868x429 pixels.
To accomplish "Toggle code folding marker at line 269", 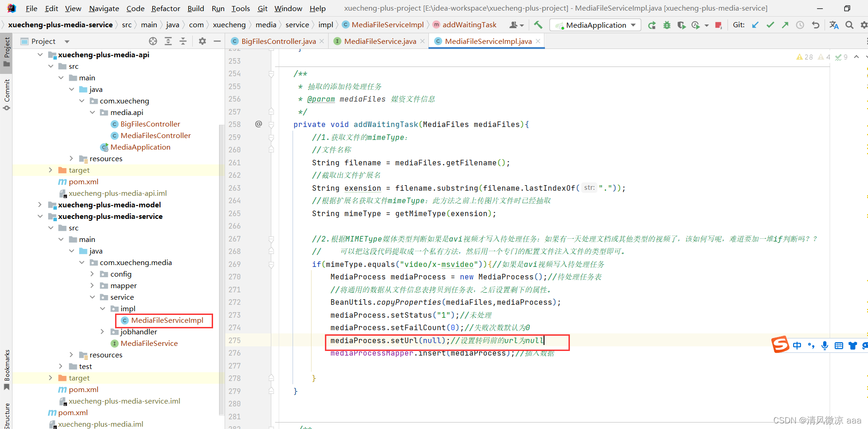I will click(271, 265).
